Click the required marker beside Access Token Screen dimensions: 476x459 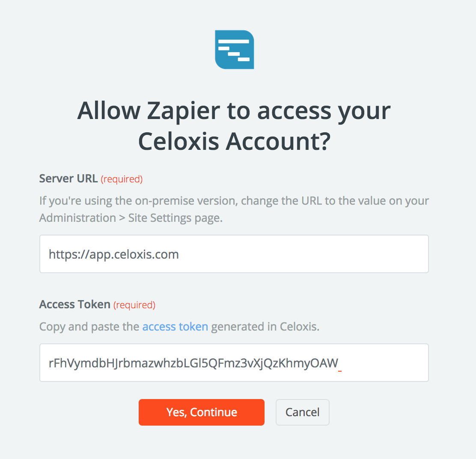(x=134, y=305)
